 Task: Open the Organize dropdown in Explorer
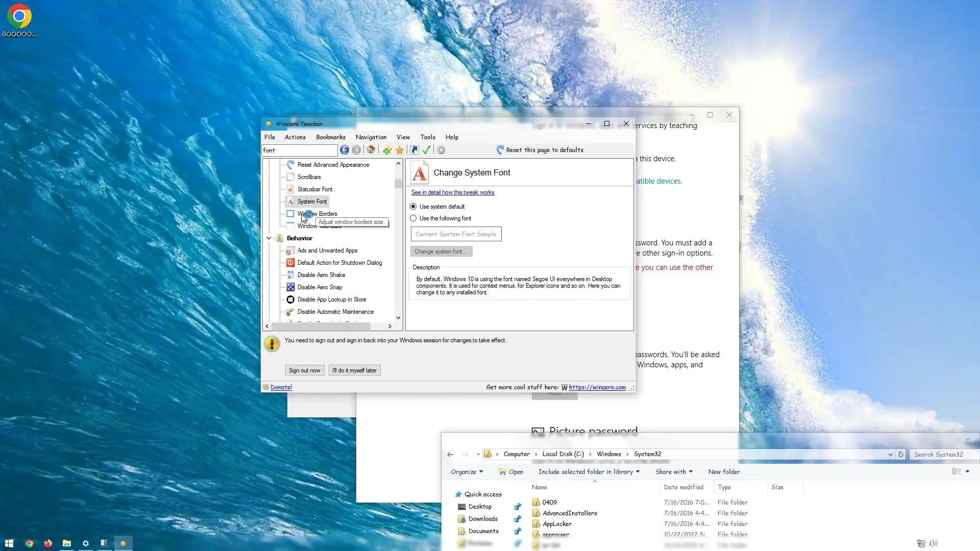click(x=467, y=472)
